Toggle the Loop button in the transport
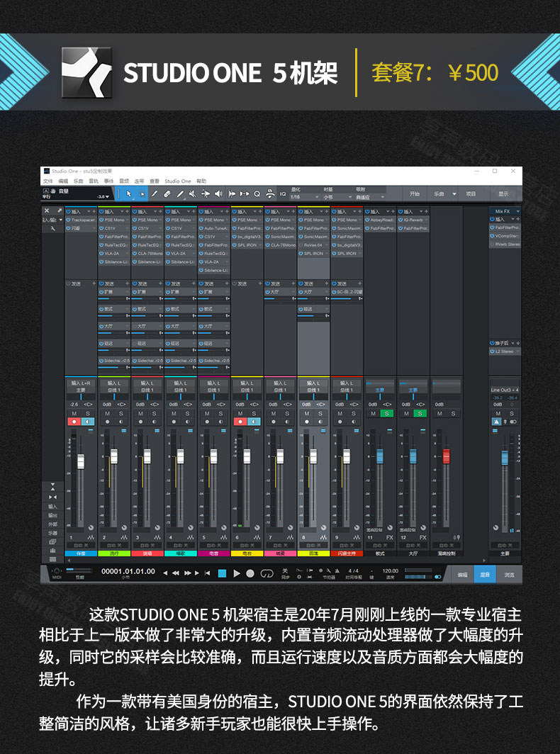 click(267, 573)
